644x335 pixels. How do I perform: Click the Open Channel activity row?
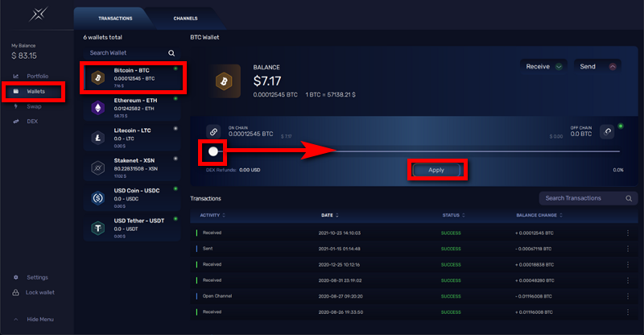tap(414, 296)
